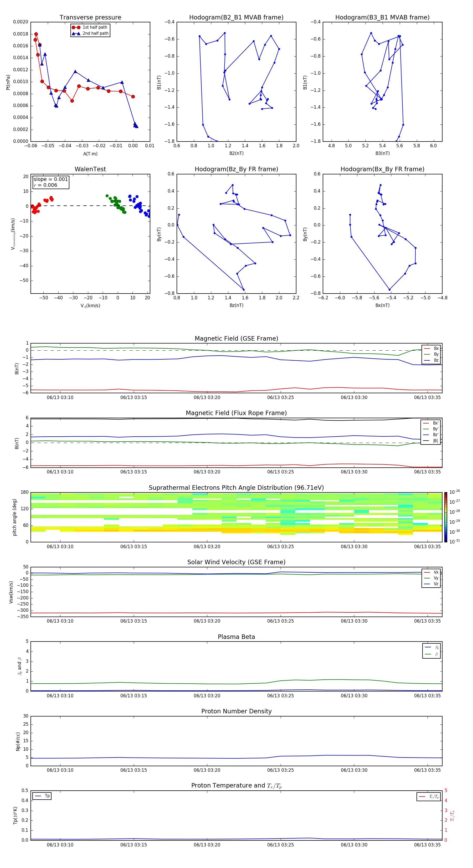Click the 'Bx(nT)' x-axis label
Viewport: 473px width, 868px height.
(382, 305)
